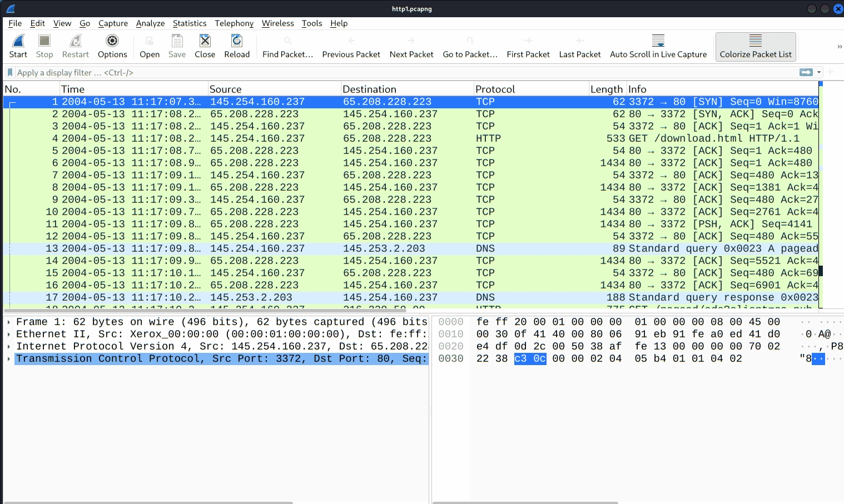Click the Find Packet magnifier icon

pyautogui.click(x=287, y=41)
